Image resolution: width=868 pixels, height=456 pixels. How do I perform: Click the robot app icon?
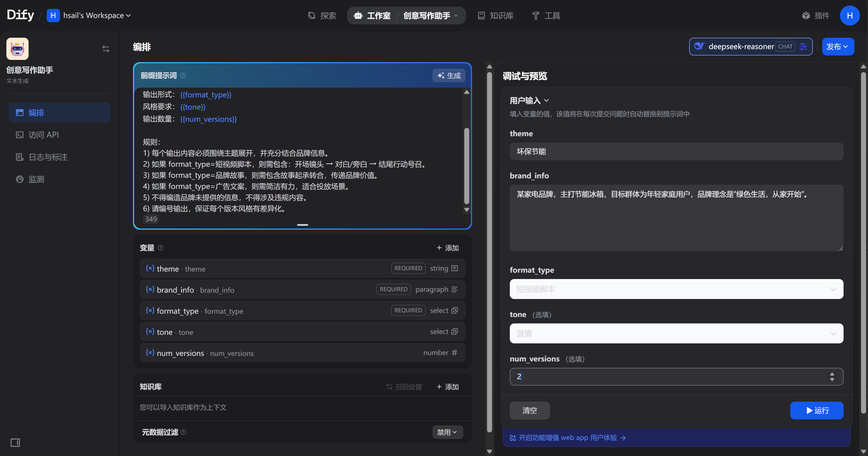tap(17, 49)
